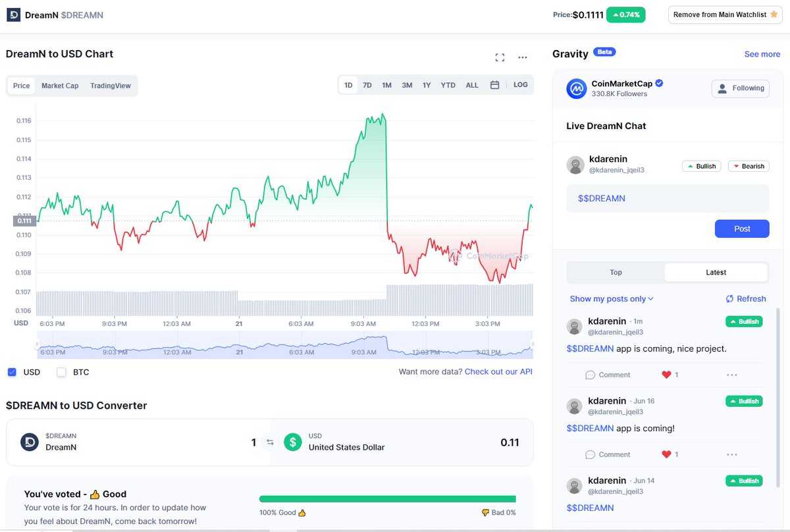Screen dimensions: 790x532
Task: Click the star in Remove from Main Watchlist
Action: [774, 14]
